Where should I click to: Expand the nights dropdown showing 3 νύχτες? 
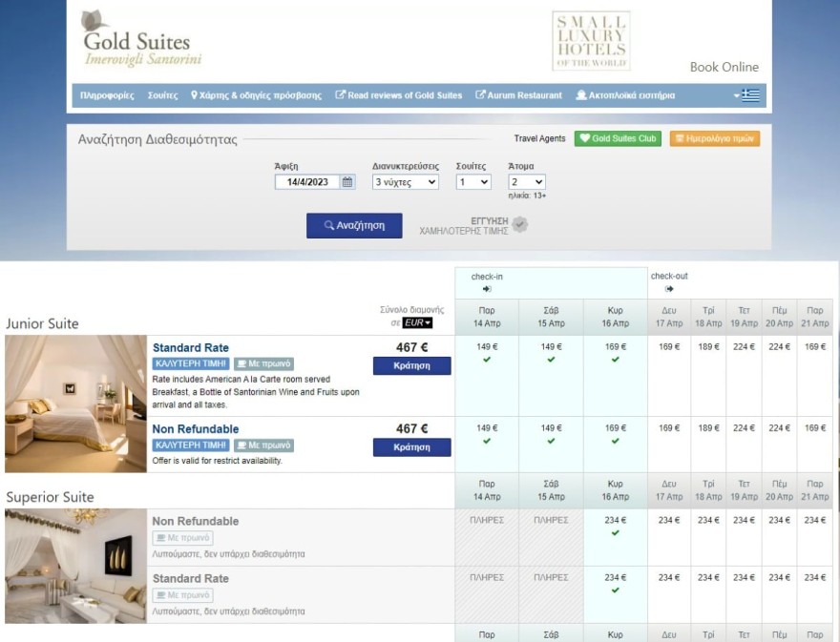pyautogui.click(x=405, y=182)
